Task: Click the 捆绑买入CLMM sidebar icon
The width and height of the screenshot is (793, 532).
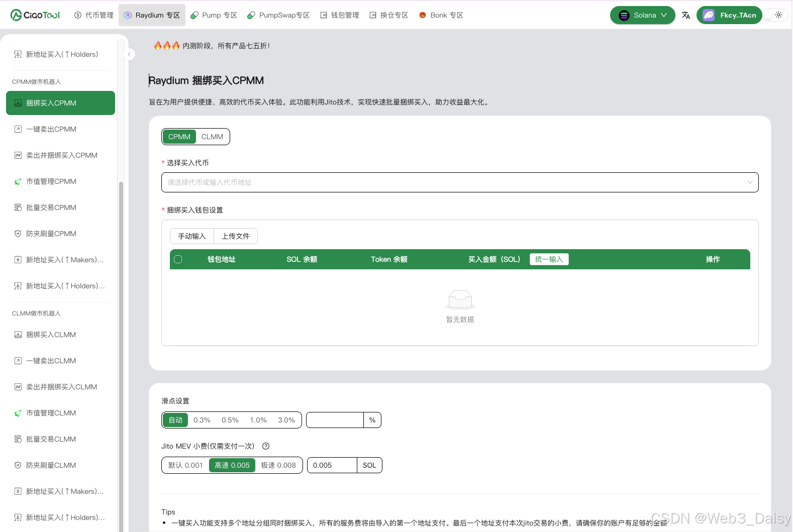Action: (x=18, y=335)
